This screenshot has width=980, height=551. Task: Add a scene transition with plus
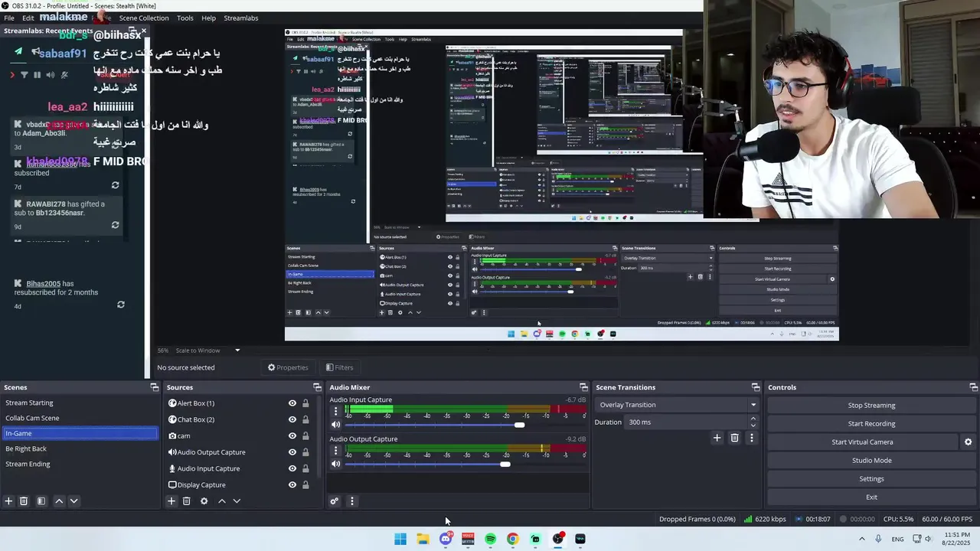click(x=717, y=438)
